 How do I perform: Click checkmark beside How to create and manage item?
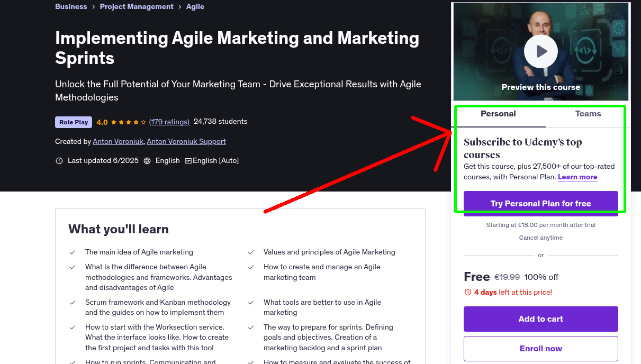click(251, 267)
